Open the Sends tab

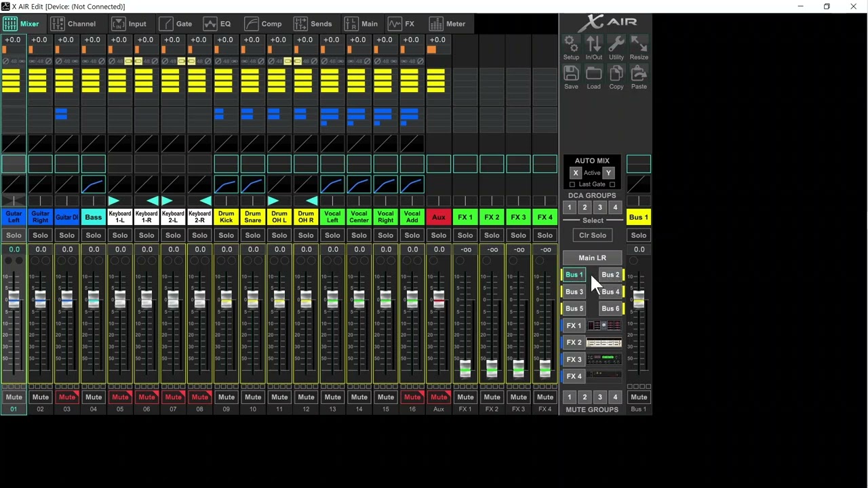(313, 24)
